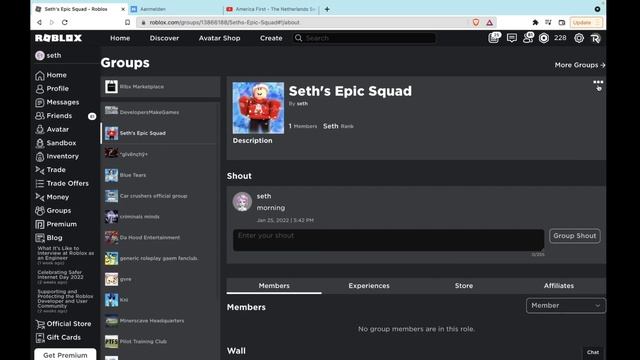Select Rblx Marketplace in the group list

tap(160, 87)
